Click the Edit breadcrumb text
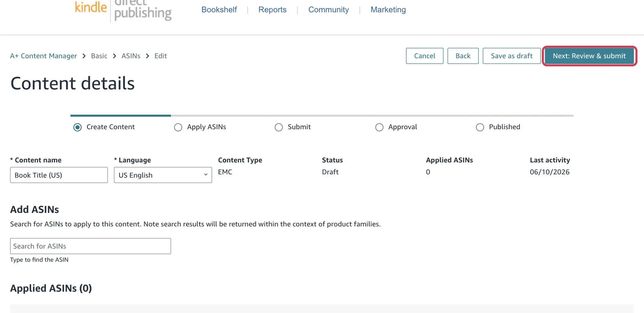644x313 pixels. (161, 56)
